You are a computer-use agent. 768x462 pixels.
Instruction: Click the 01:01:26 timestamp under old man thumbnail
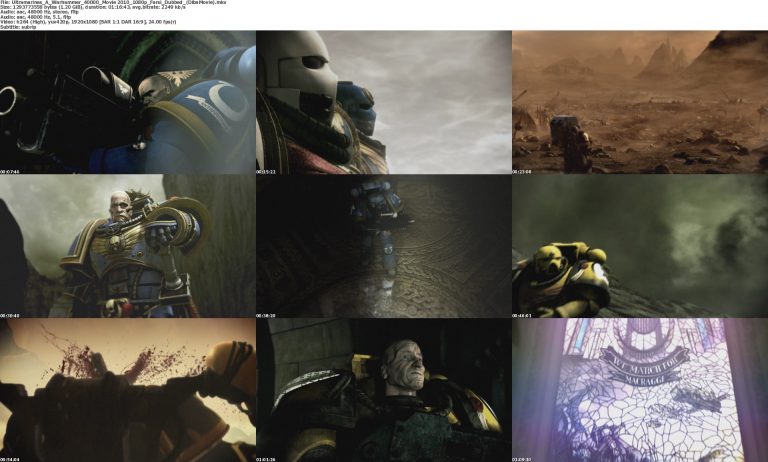tap(266, 460)
